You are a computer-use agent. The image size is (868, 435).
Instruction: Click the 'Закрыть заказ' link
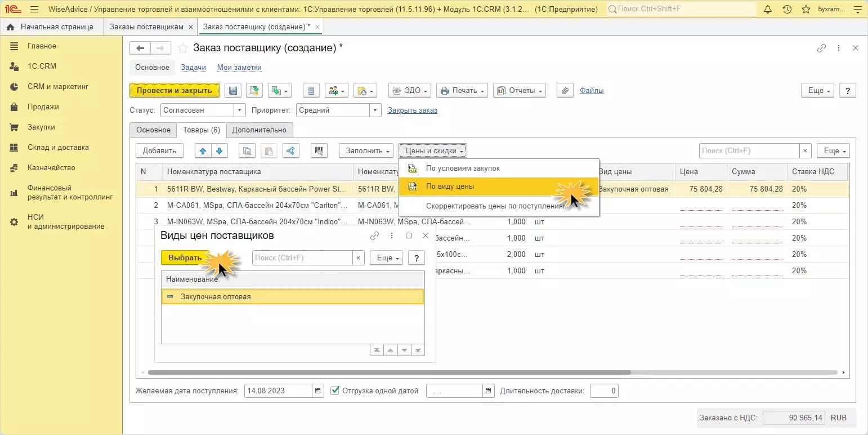[412, 110]
